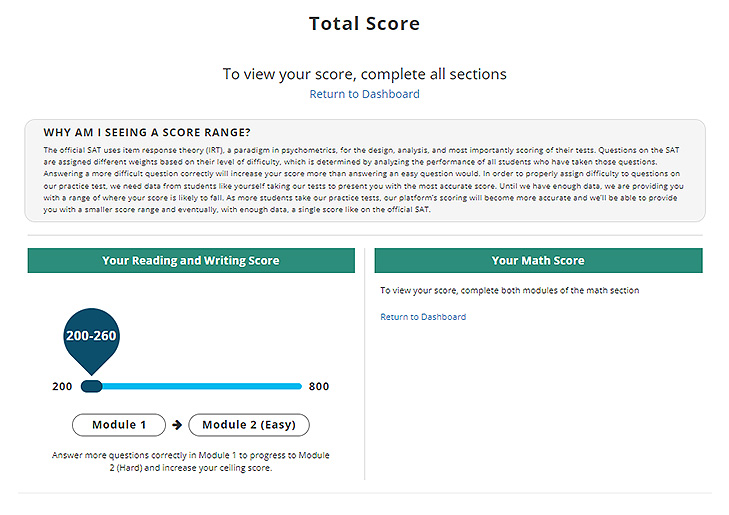The height and width of the screenshot is (515, 729).
Task: Click the Total Score heading
Action: pos(364,24)
